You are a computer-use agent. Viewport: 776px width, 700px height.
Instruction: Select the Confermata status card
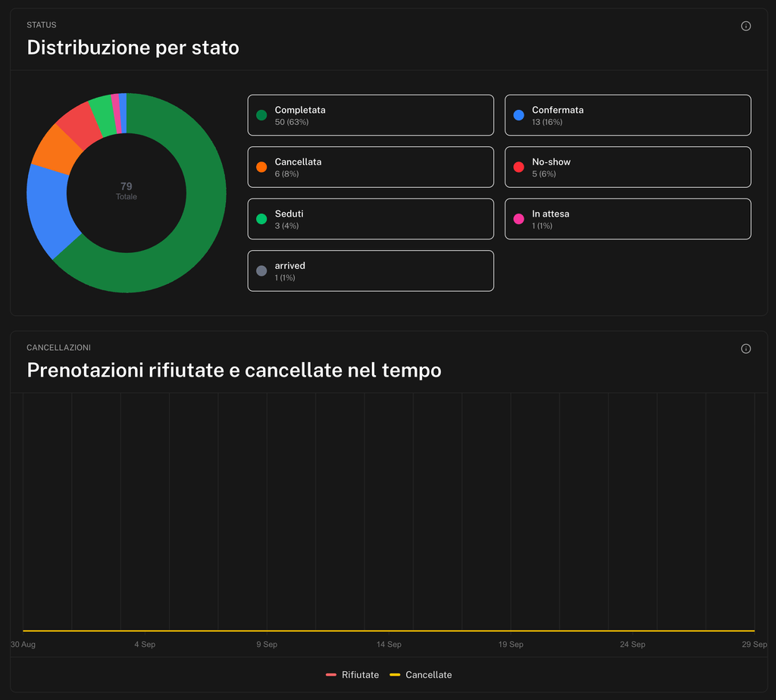click(627, 115)
